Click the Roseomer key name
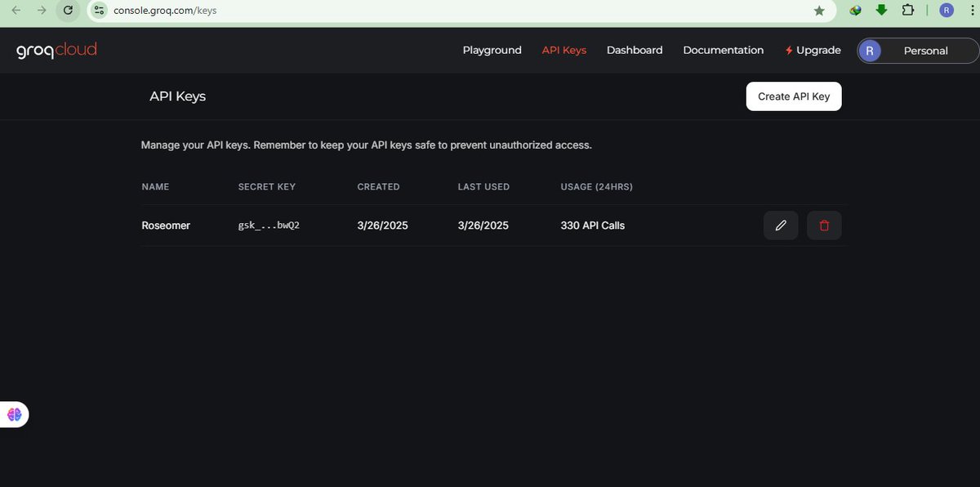This screenshot has height=487, width=980. click(166, 226)
